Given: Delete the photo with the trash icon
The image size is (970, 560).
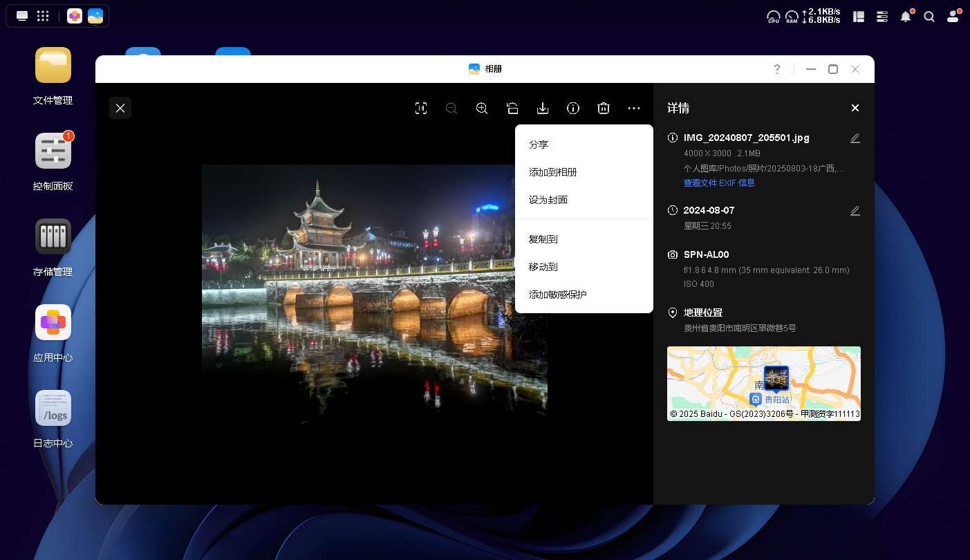Looking at the screenshot, I should (604, 108).
